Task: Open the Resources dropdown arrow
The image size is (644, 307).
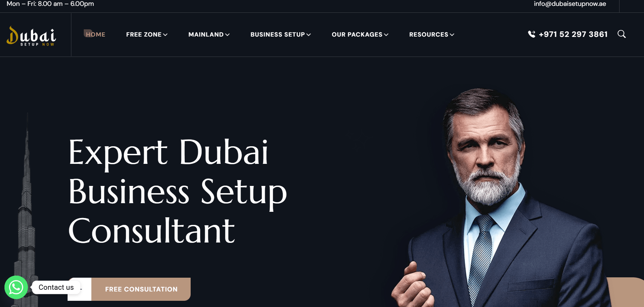Action: tap(452, 35)
